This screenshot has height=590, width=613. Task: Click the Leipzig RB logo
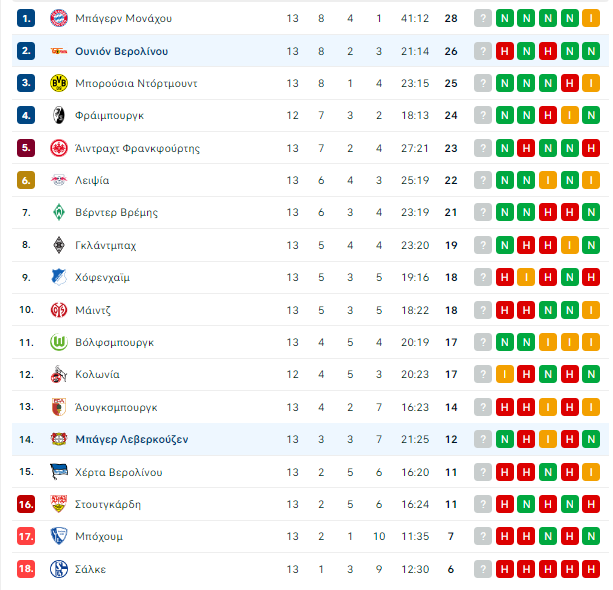[59, 180]
